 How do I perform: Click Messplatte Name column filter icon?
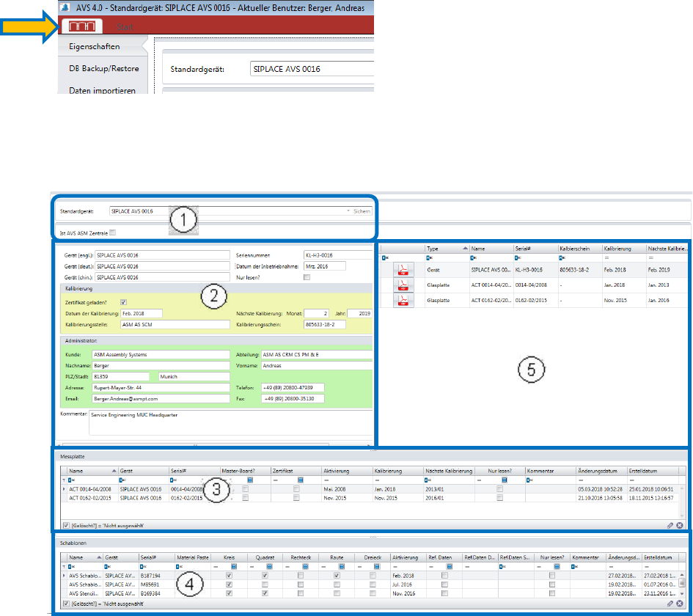click(71, 480)
